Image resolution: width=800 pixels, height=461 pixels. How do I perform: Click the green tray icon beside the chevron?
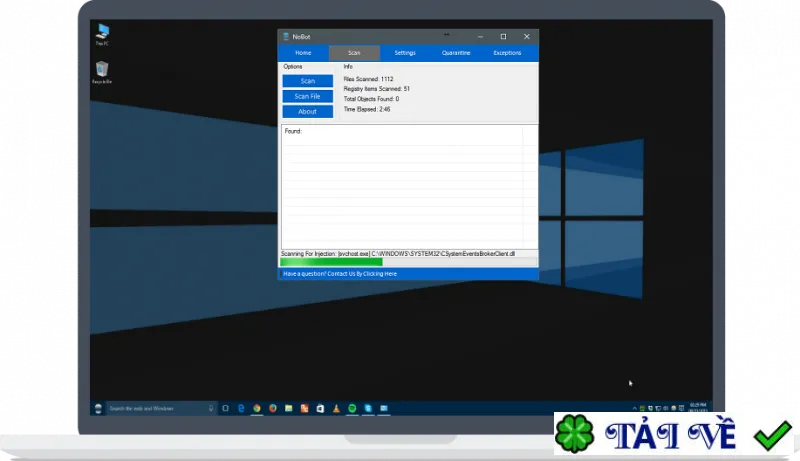coord(642,408)
